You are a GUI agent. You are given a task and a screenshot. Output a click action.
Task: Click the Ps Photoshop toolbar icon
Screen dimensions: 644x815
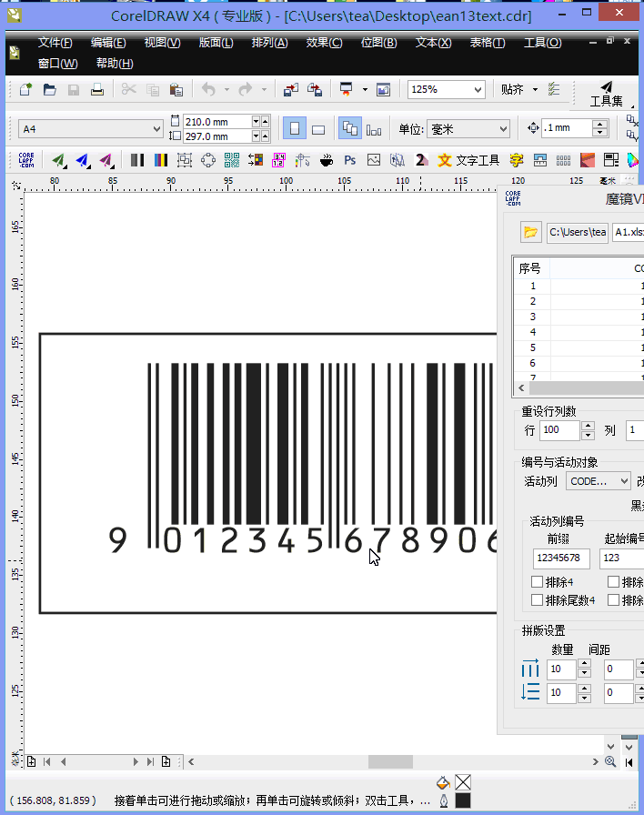tap(350, 160)
